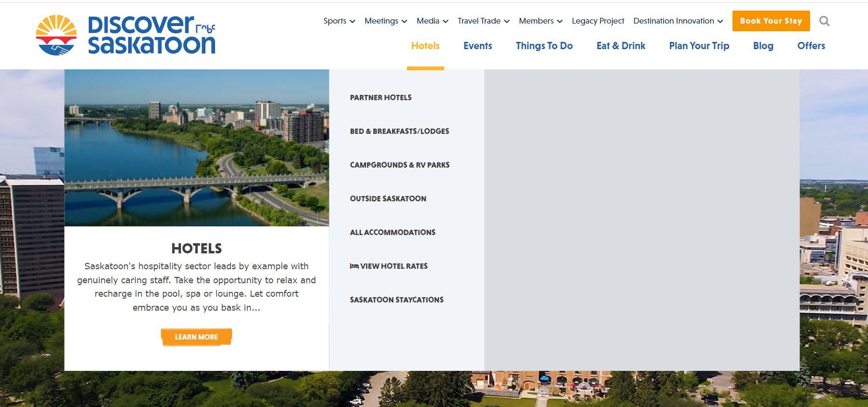Click the HOTELS heading in the panel
This screenshot has height=407, width=868.
coord(197,249)
